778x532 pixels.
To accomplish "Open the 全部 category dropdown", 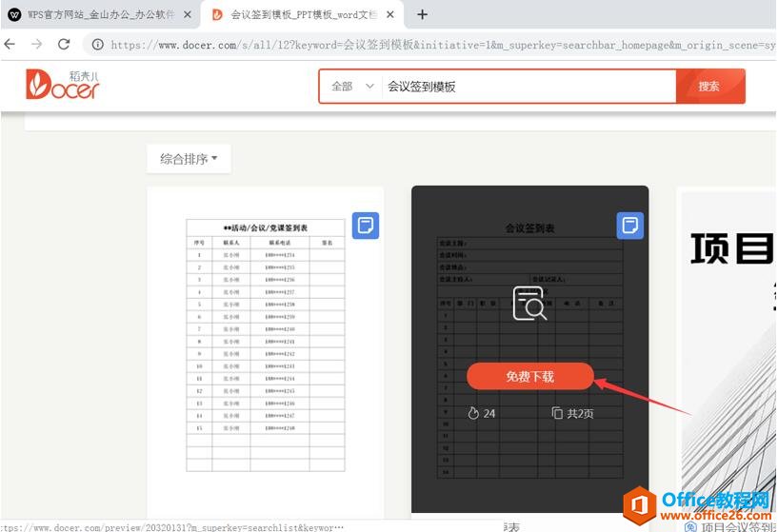I will click(x=351, y=87).
